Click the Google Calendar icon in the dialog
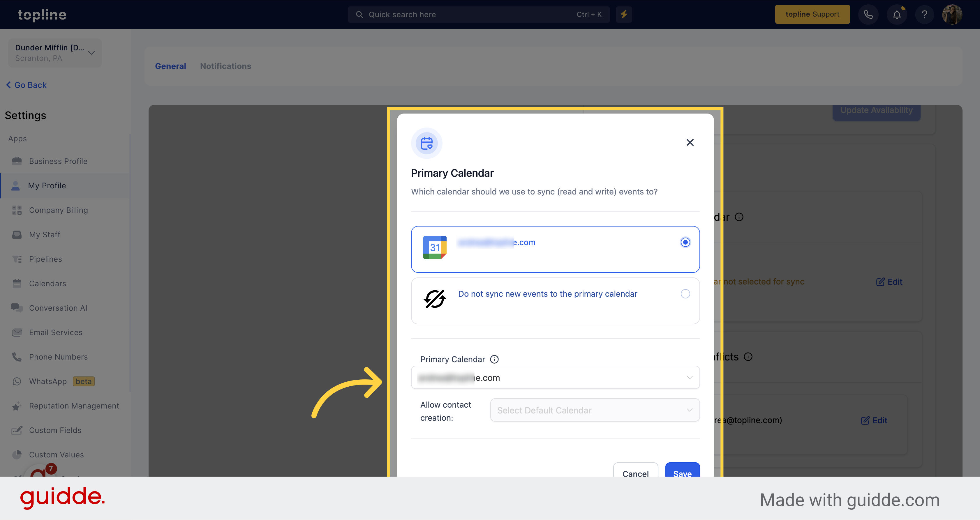The height and width of the screenshot is (520, 980). pos(435,247)
